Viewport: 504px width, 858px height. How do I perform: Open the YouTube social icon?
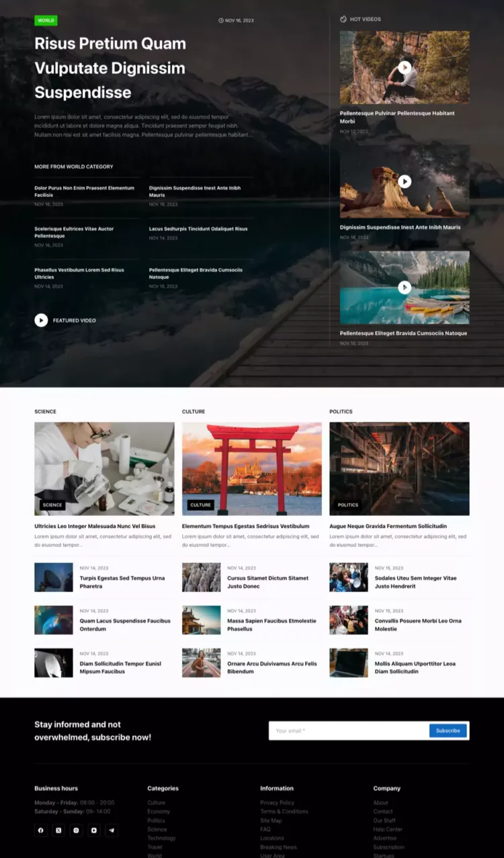pos(94,830)
